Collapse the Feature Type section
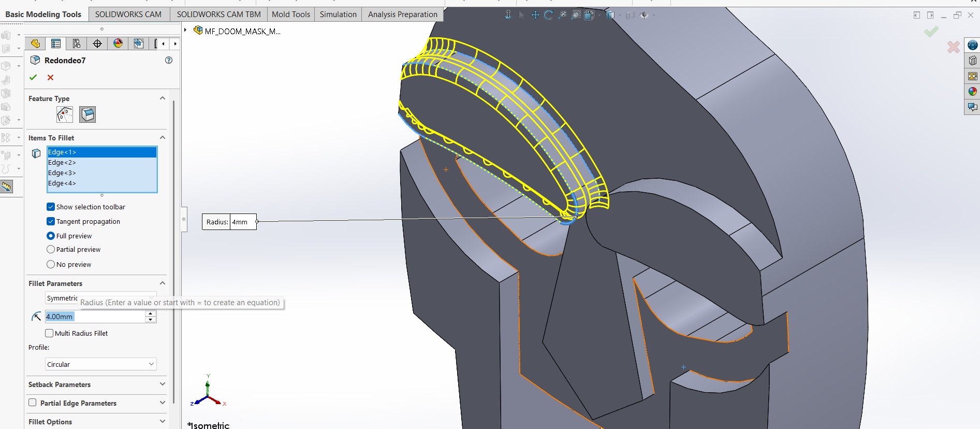980x429 pixels. coord(163,98)
